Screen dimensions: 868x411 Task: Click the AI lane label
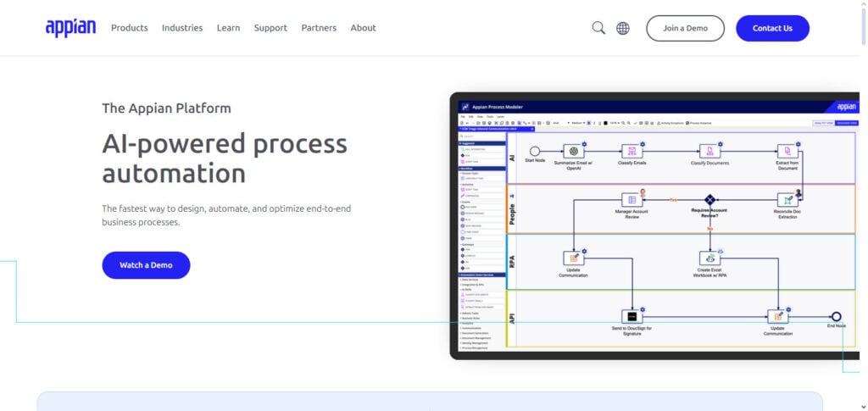pyautogui.click(x=512, y=158)
